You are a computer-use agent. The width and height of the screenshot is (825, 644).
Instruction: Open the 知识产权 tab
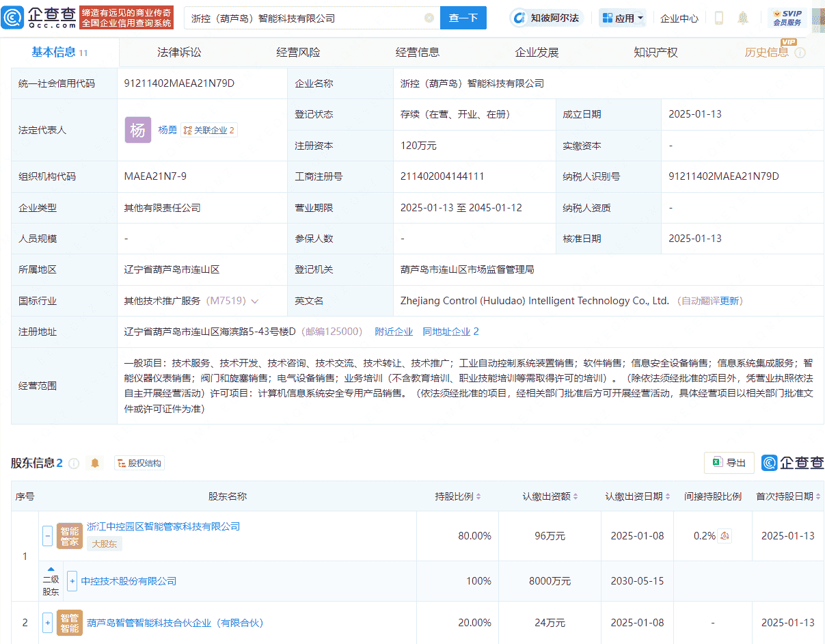[x=655, y=51]
